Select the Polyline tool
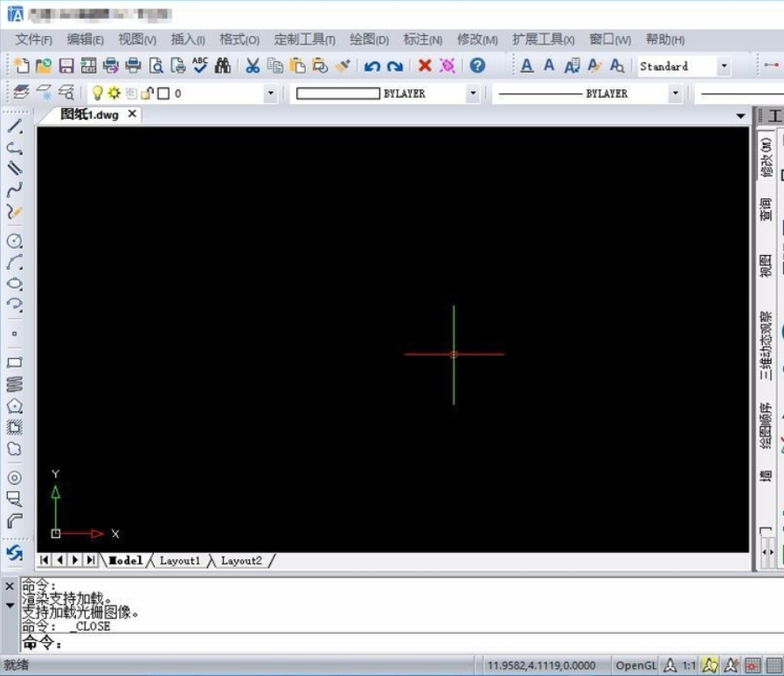Image resolution: width=784 pixels, height=676 pixels. coord(15,148)
